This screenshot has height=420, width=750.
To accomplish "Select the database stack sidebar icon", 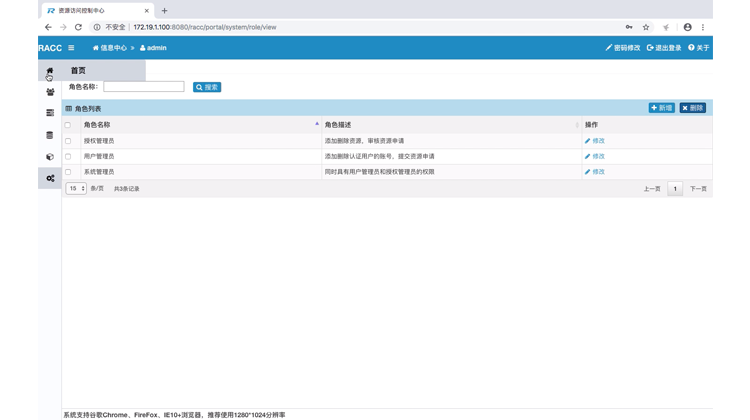I will click(x=50, y=135).
